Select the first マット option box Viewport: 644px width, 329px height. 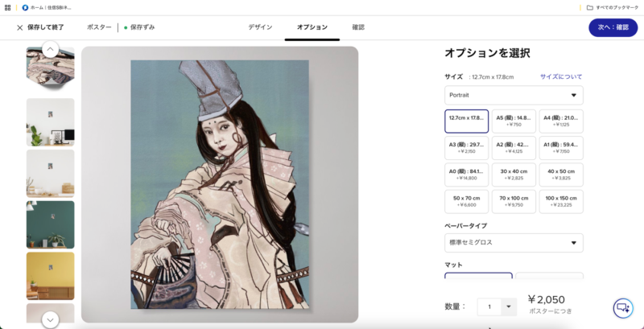pyautogui.click(x=478, y=276)
